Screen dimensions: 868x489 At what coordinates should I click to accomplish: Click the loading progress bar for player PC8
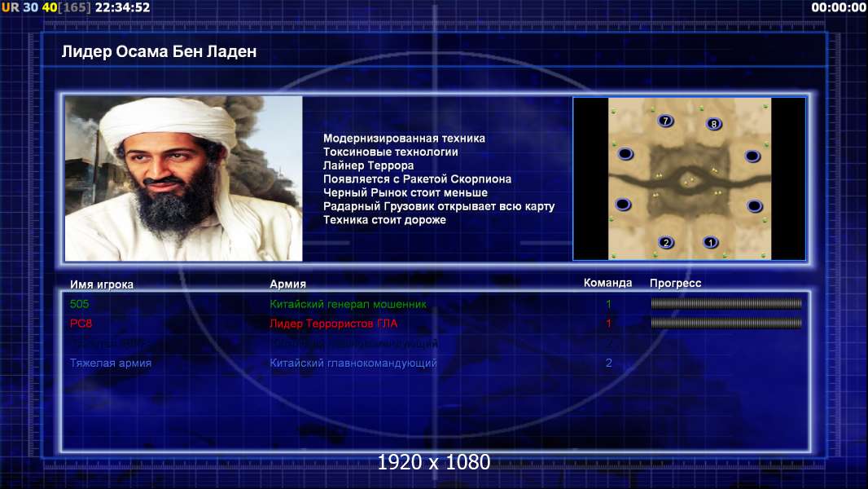click(726, 323)
